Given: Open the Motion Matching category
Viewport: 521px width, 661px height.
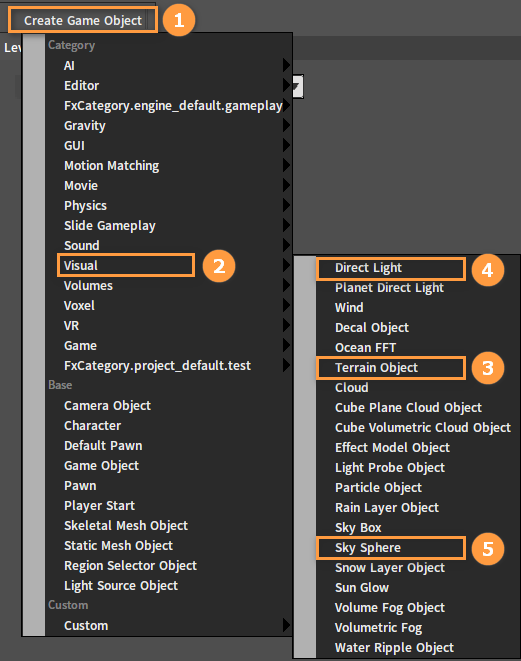Looking at the screenshot, I should 111,166.
